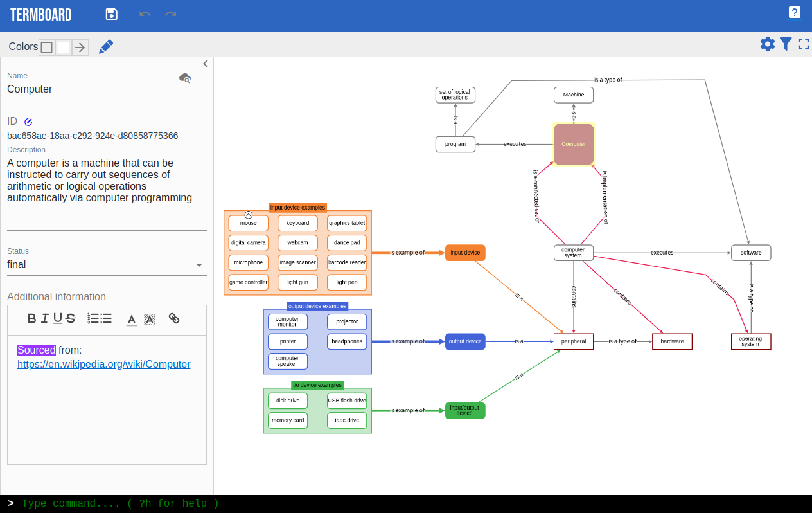Image resolution: width=812 pixels, height=513 pixels.
Task: Enter fullscreen mode
Action: (x=803, y=44)
